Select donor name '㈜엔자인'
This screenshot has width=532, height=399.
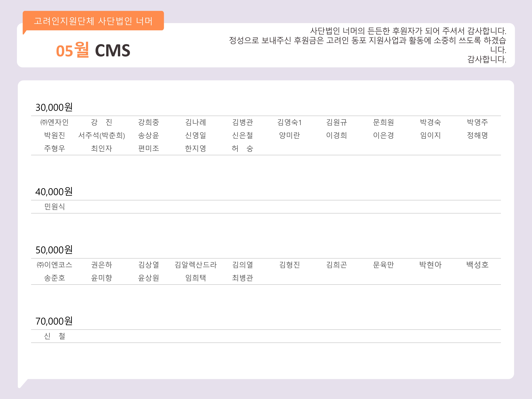[55, 122]
